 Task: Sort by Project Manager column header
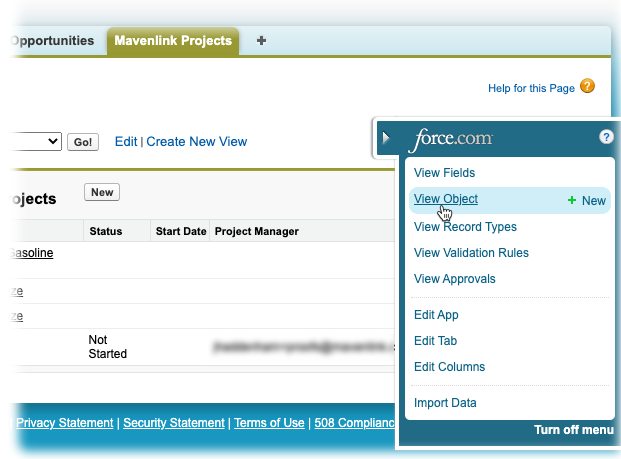[x=257, y=231]
